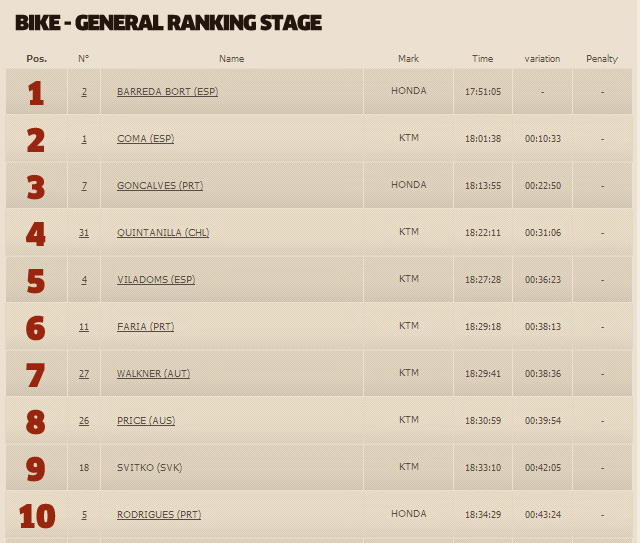
Task: Click WALKNER (AUT) name link
Action: [x=153, y=374]
